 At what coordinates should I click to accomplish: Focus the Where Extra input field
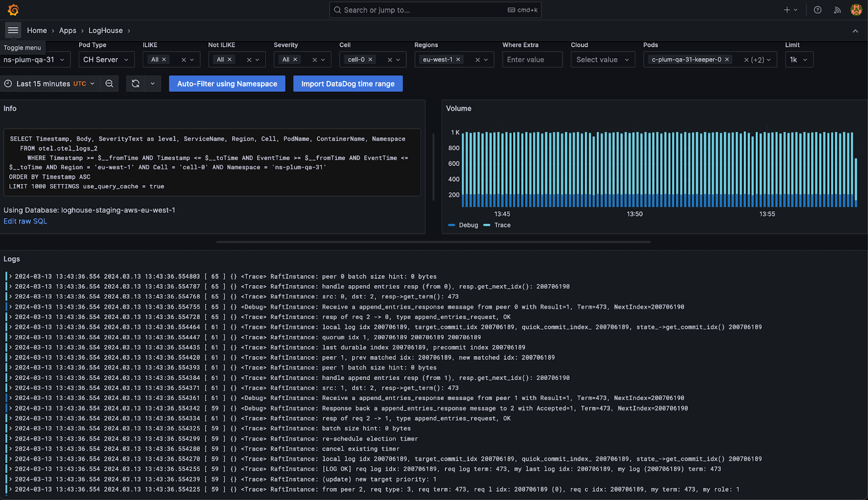tap(532, 60)
